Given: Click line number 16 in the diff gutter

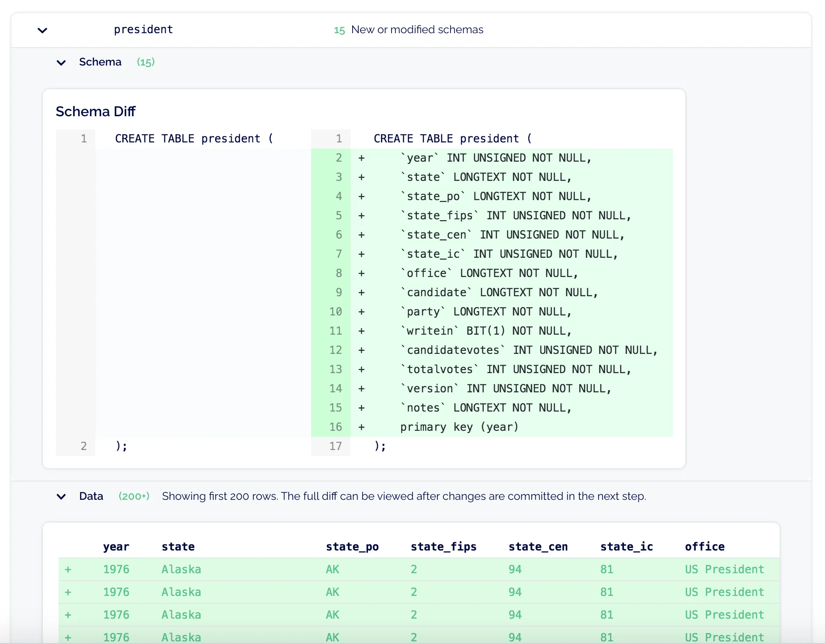Looking at the screenshot, I should click(336, 427).
